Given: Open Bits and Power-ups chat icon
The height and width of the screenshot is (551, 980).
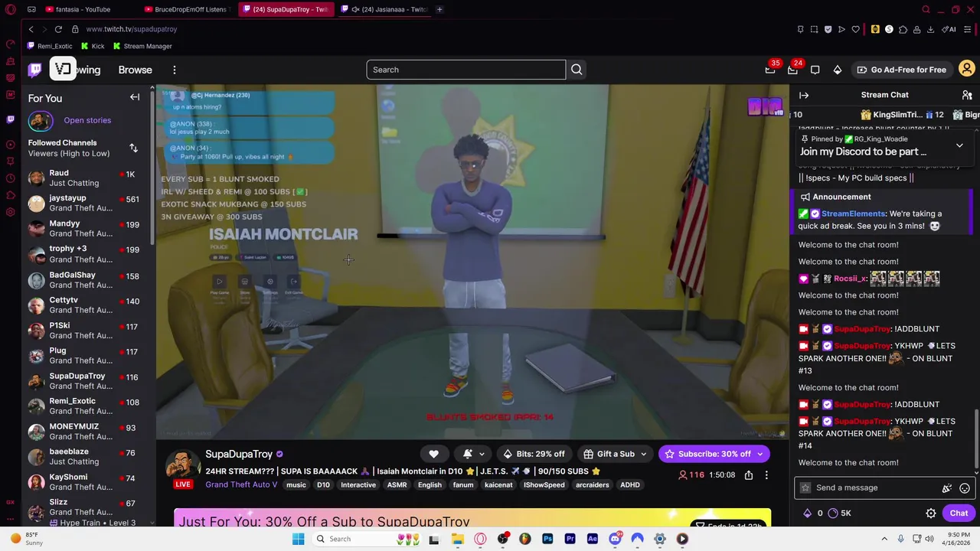Looking at the screenshot, I should tap(947, 487).
